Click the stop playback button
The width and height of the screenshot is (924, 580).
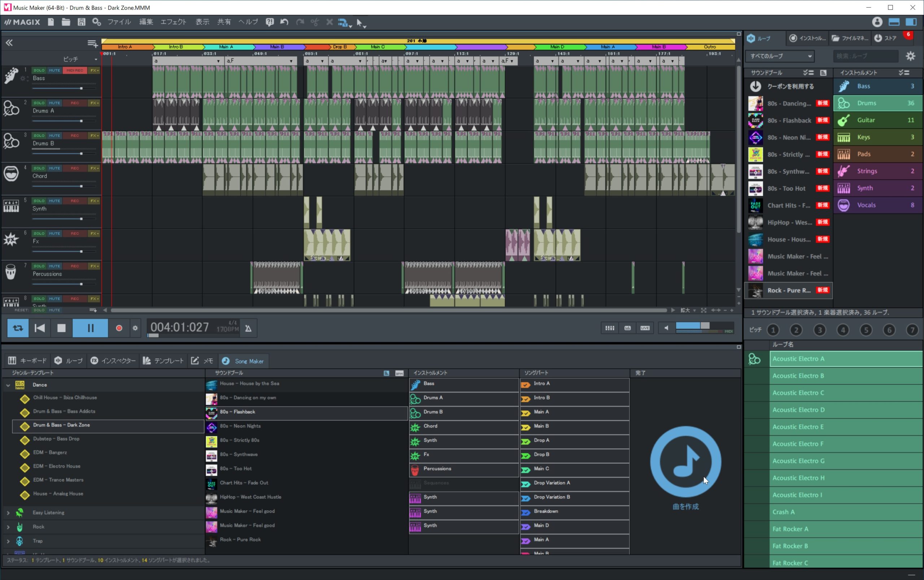[x=61, y=328]
